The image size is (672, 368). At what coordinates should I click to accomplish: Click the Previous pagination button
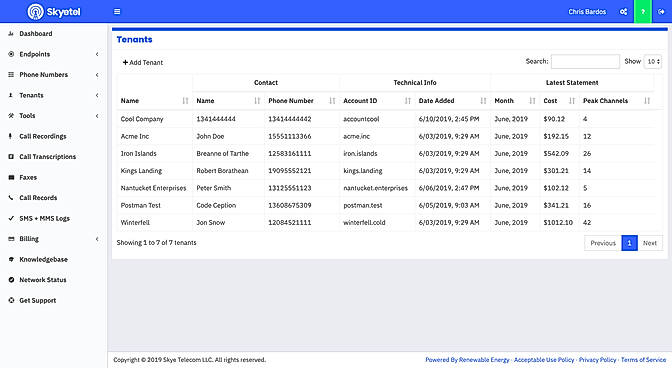603,243
